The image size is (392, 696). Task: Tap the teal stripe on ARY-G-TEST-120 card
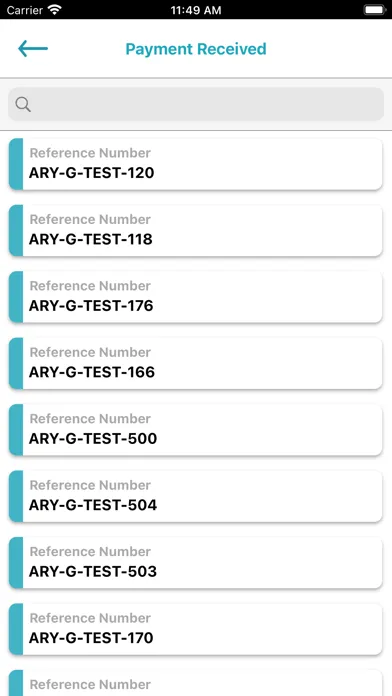[16, 164]
